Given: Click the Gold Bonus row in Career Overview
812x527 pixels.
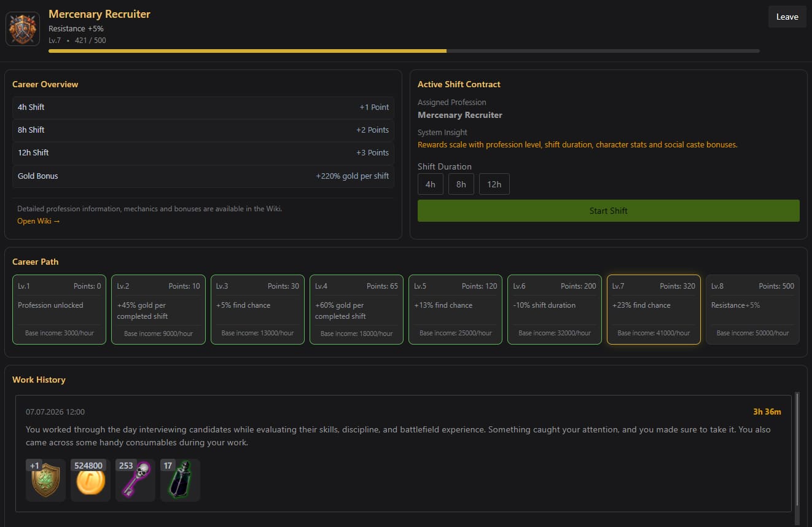Looking at the screenshot, I should (203, 176).
